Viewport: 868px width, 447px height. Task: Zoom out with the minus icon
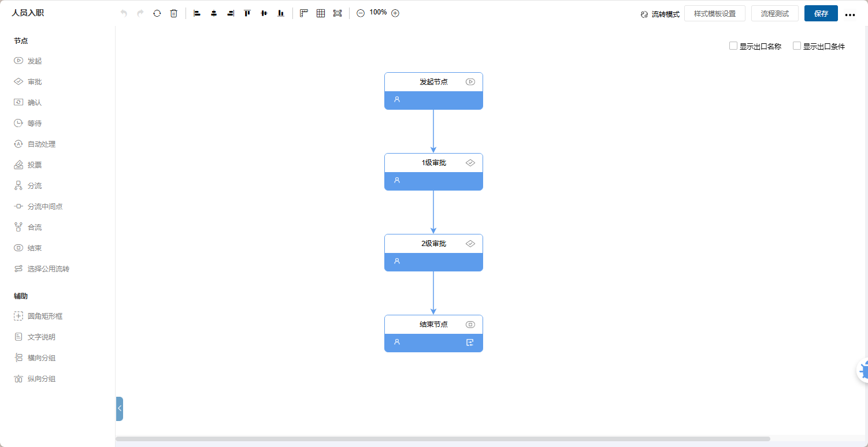coord(361,13)
